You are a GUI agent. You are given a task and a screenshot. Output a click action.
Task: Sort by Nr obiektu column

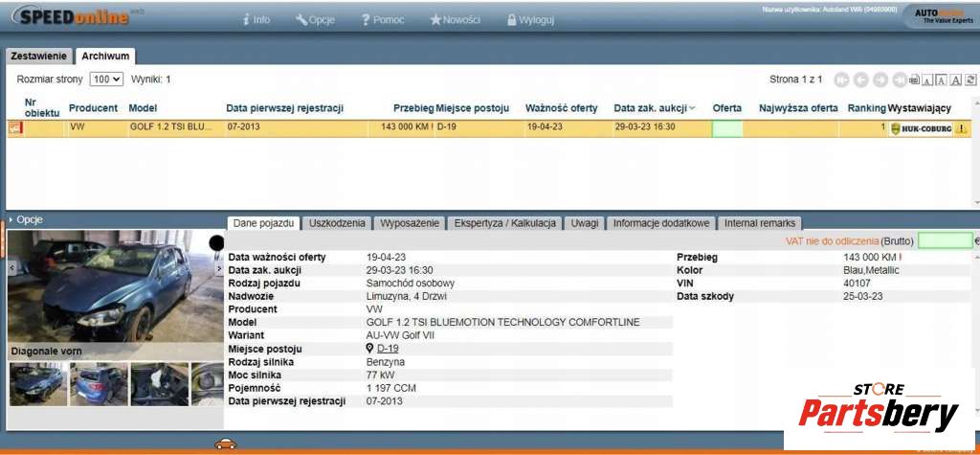42,107
